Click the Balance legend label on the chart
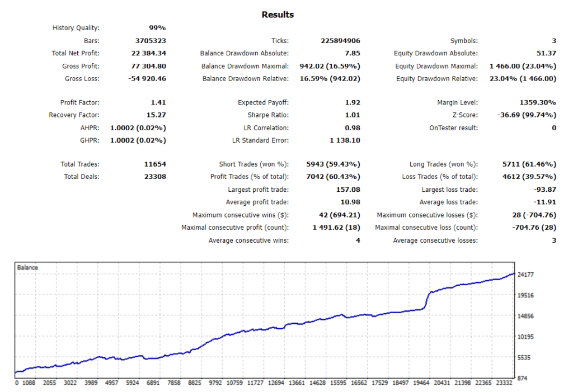Viewport: 573px width, 392px height. coord(27,267)
